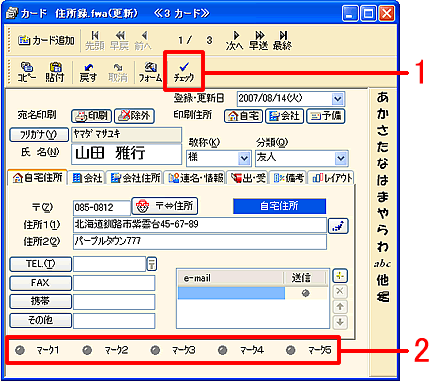429x382 pixels.
Task: Jump to や index in side bar
Action: click(x=383, y=213)
